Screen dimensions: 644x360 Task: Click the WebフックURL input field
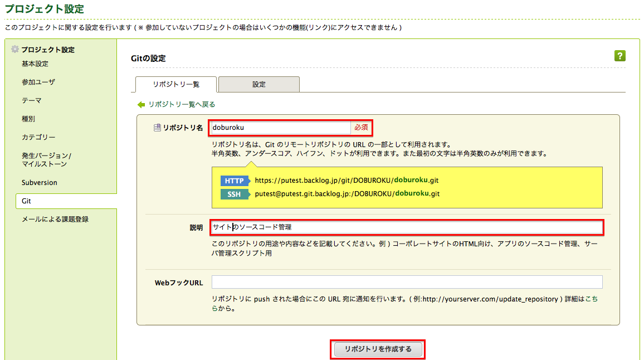(407, 281)
